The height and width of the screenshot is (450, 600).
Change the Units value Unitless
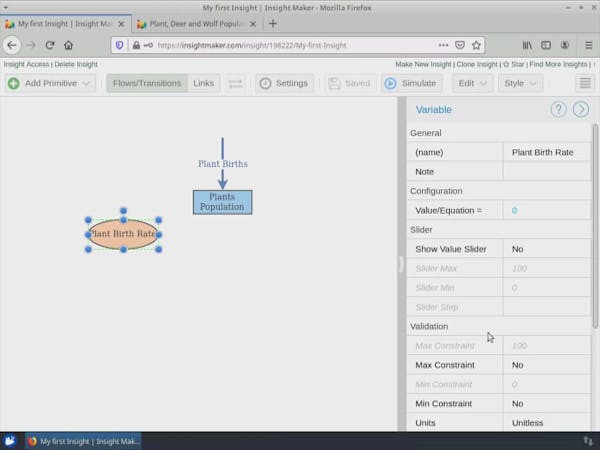[547, 423]
